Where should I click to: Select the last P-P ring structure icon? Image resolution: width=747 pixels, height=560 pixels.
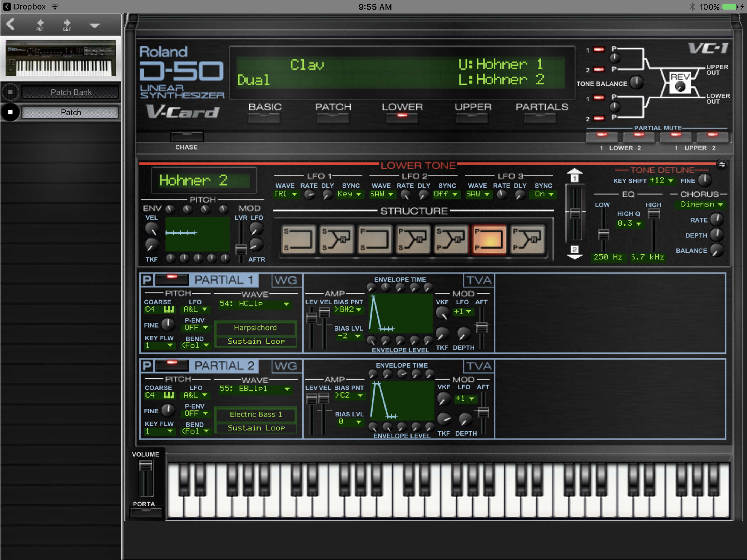point(527,240)
